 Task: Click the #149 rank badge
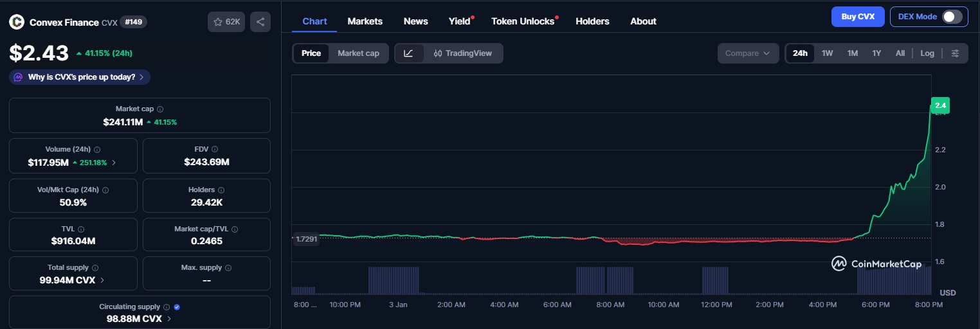coord(134,22)
